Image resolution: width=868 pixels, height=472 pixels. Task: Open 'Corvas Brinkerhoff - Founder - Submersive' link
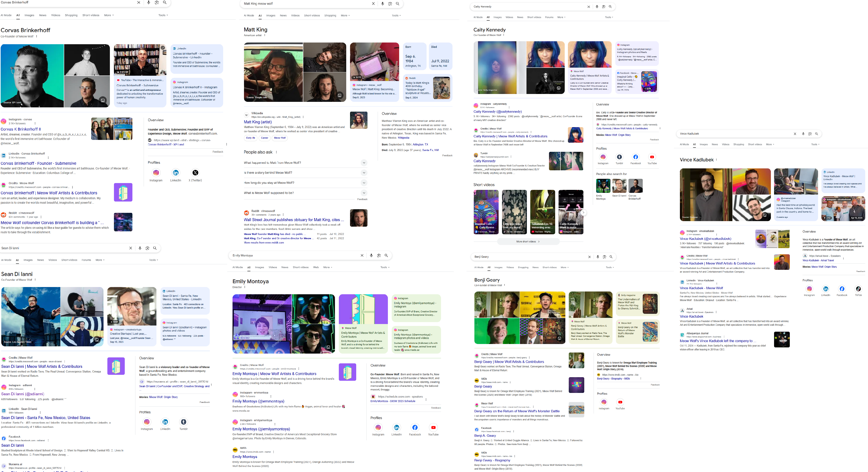(x=38, y=163)
